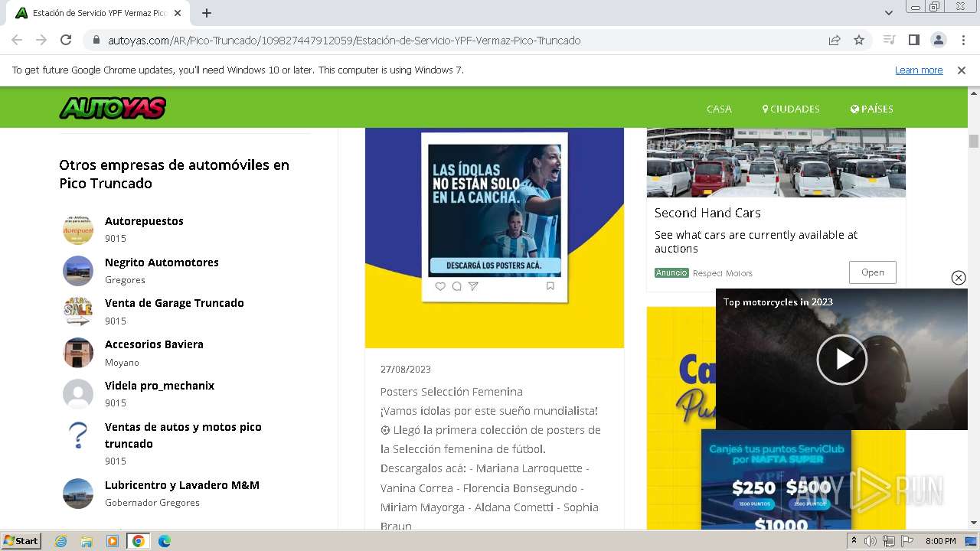The image size is (980, 551).
Task: Close the floating video player
Action: click(959, 278)
